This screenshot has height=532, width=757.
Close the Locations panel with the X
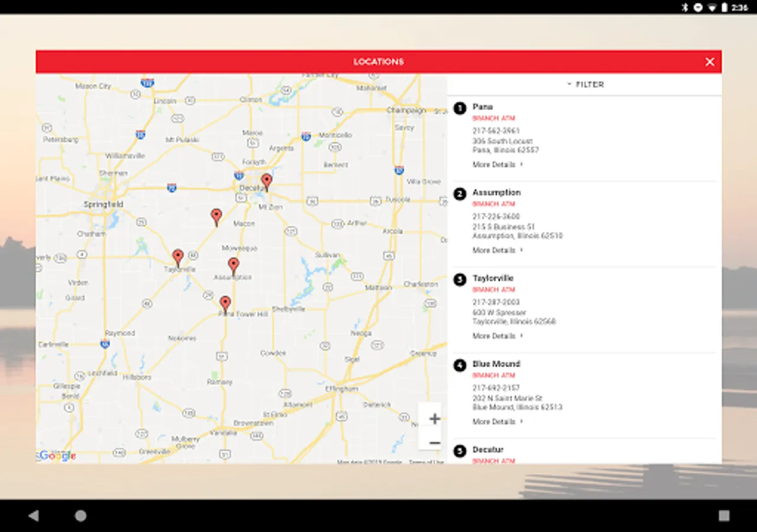click(710, 61)
